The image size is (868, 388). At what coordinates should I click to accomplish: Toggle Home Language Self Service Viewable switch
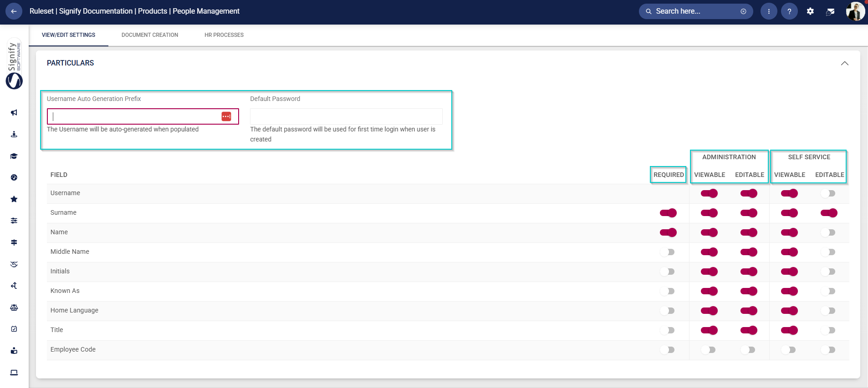789,311
